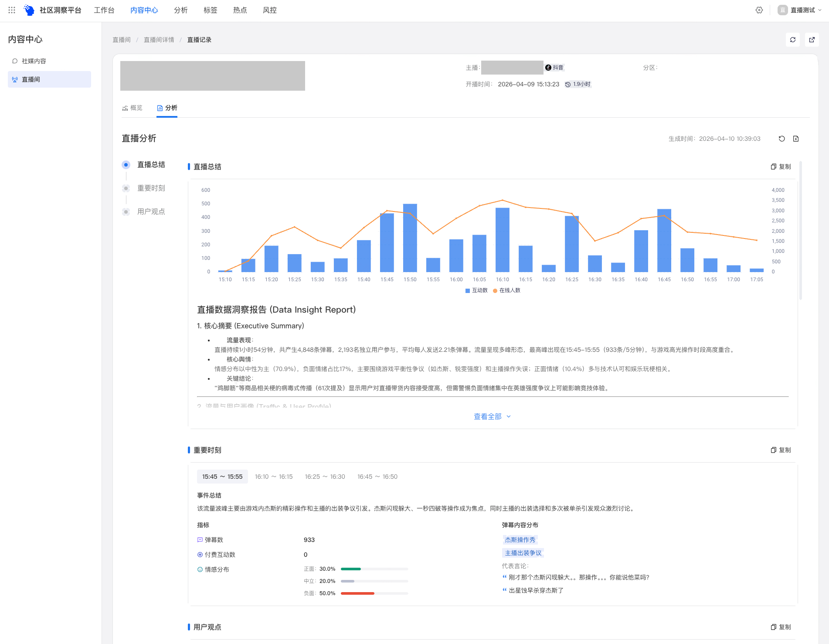This screenshot has width=829, height=644.
Task: Open the 标签 top navigation item
Action: pos(211,10)
